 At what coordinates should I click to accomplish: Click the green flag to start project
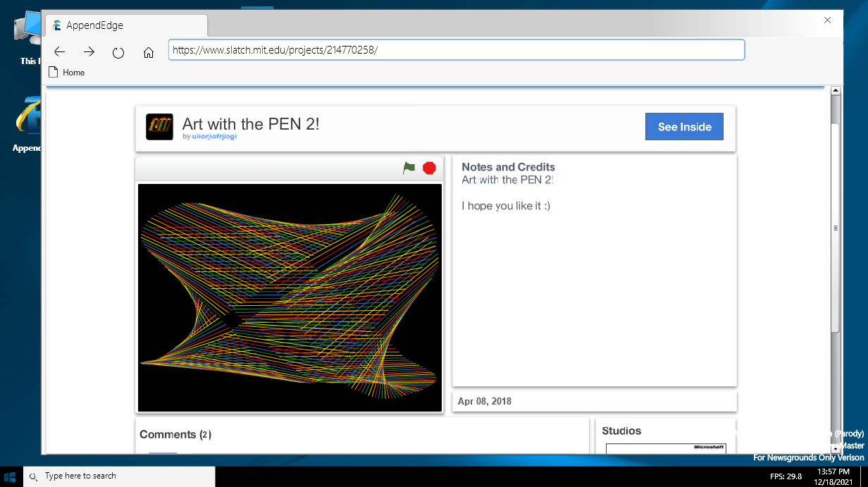point(409,168)
